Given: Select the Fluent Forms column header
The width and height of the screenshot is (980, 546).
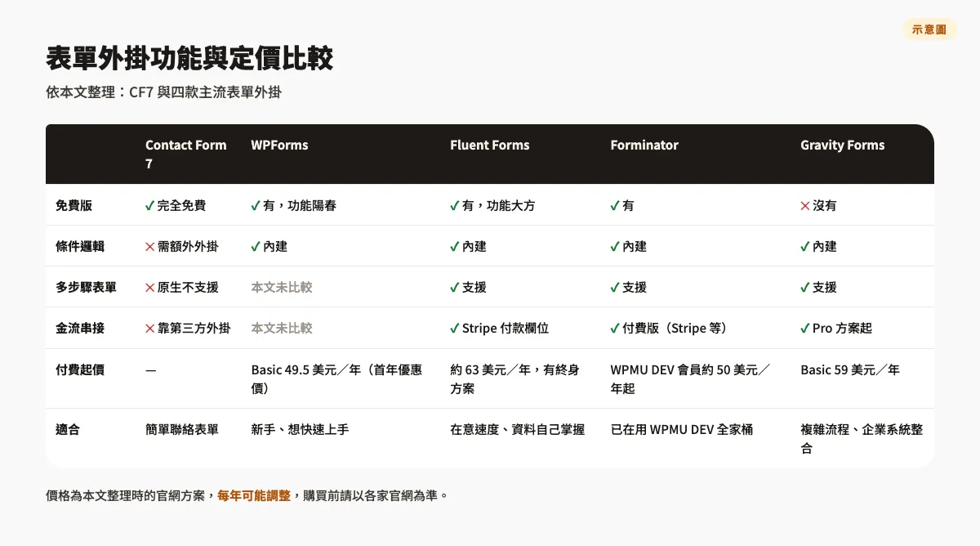Looking at the screenshot, I should [x=489, y=145].
